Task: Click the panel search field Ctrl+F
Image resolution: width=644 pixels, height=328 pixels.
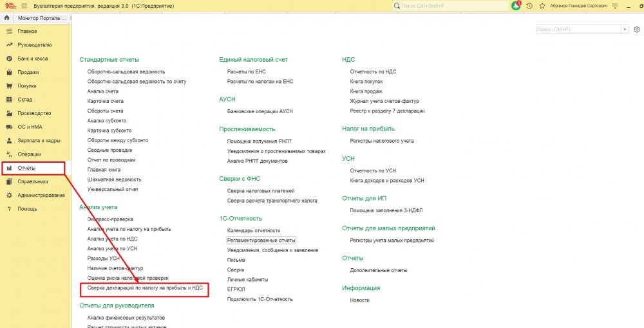Action: tap(578, 30)
